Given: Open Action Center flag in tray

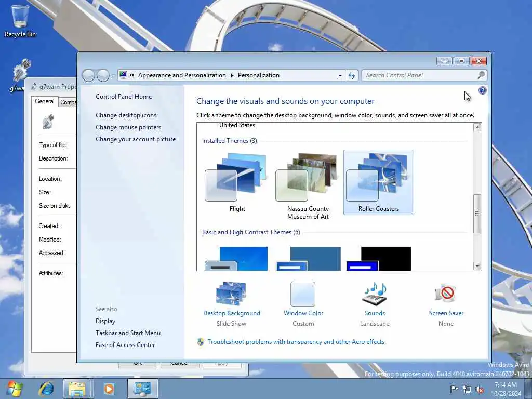Looking at the screenshot, I should 454,389.
